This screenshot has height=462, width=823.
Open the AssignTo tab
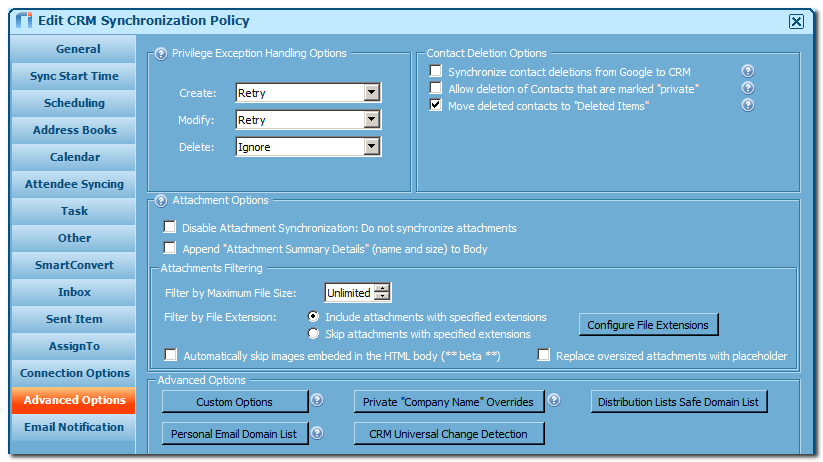pyautogui.click(x=73, y=346)
